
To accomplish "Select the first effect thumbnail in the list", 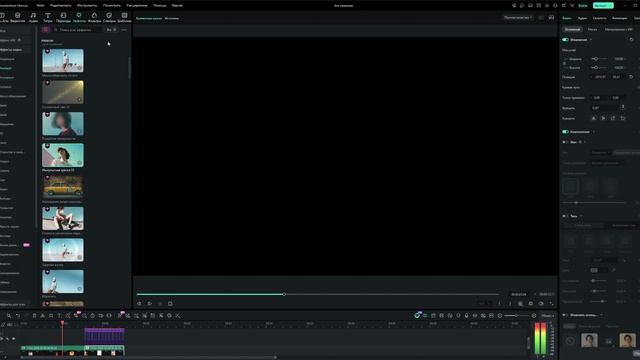I will [63, 60].
